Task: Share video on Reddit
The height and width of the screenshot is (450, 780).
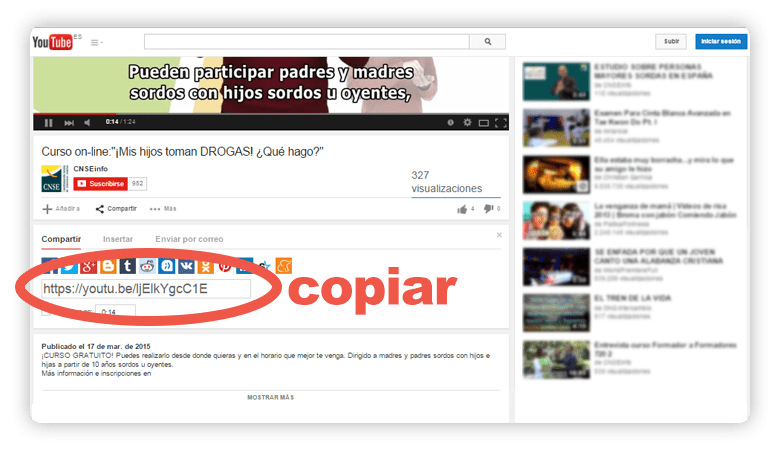Action: [x=147, y=266]
